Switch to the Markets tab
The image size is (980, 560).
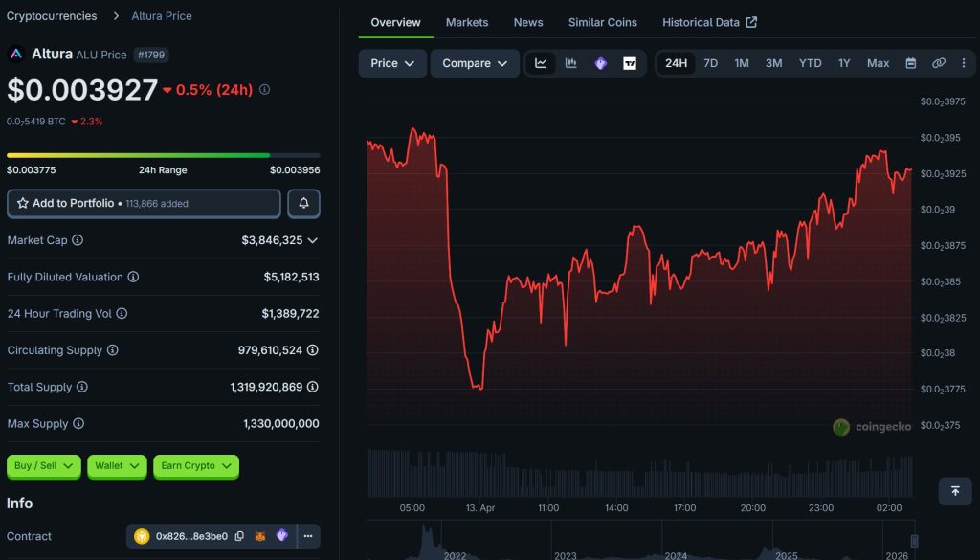point(466,22)
